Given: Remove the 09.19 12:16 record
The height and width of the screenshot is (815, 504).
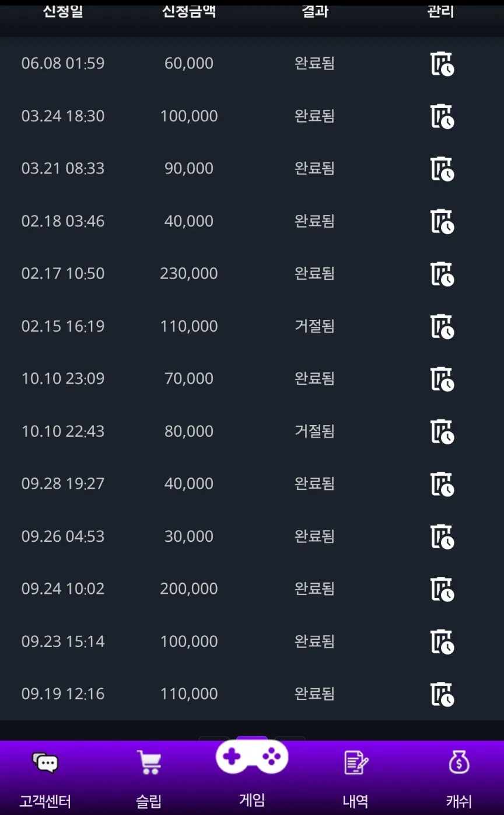Looking at the screenshot, I should coord(442,694).
